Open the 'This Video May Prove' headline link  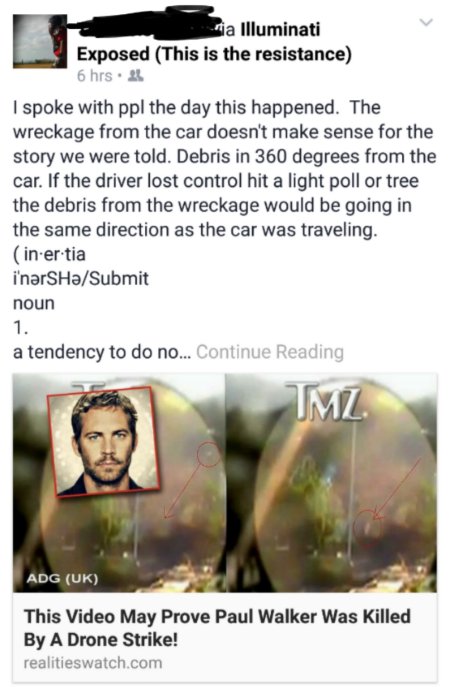[x=217, y=628]
